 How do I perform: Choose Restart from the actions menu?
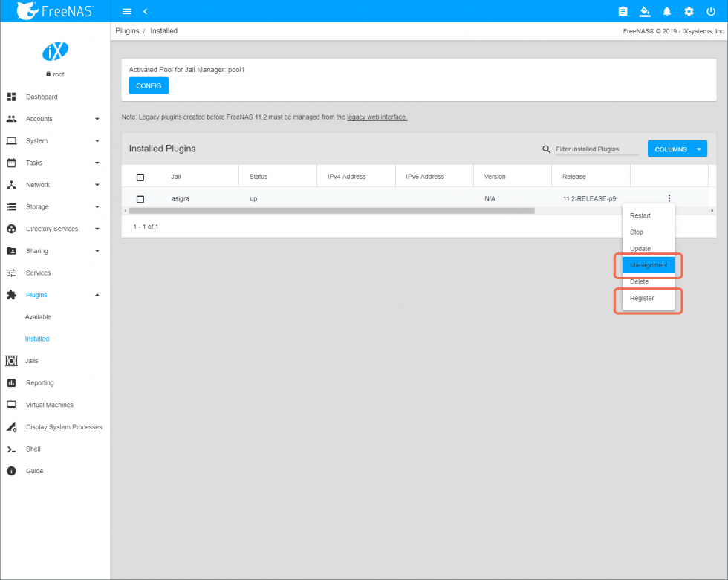640,215
